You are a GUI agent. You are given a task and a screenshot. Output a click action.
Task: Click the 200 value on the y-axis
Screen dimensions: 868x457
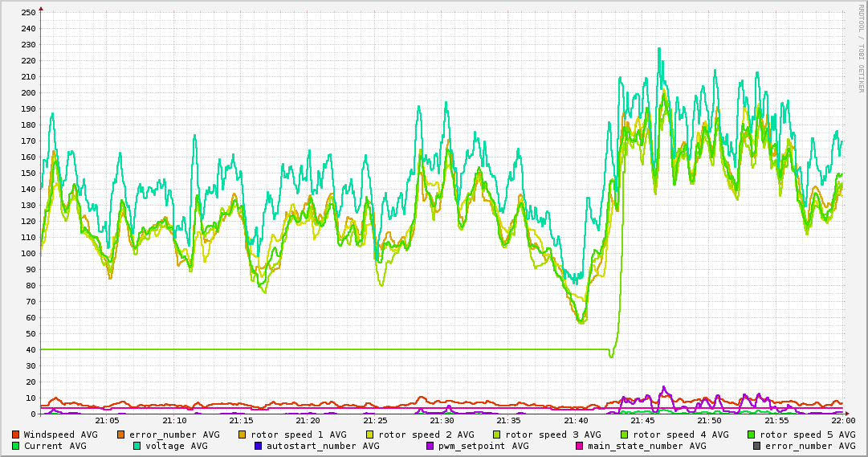click(27, 92)
